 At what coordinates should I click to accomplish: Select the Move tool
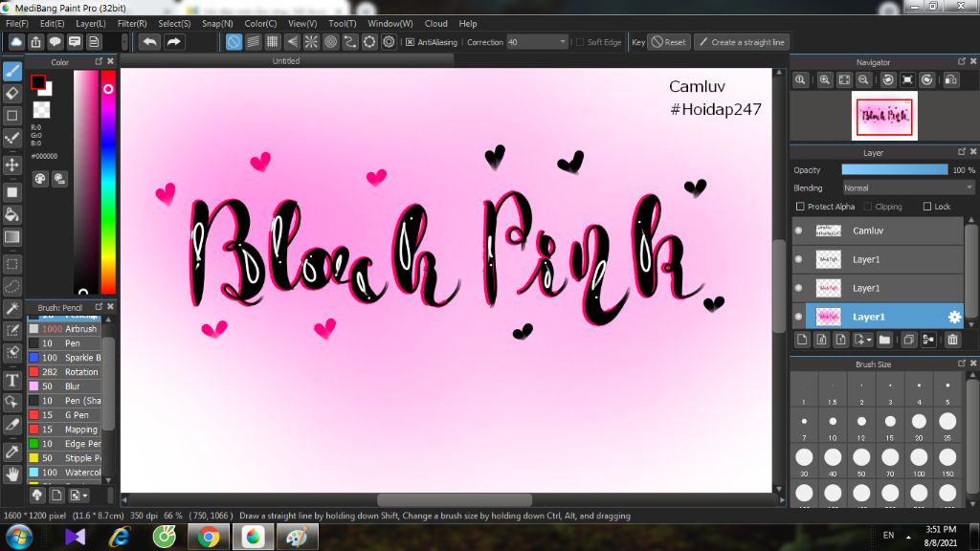11,165
